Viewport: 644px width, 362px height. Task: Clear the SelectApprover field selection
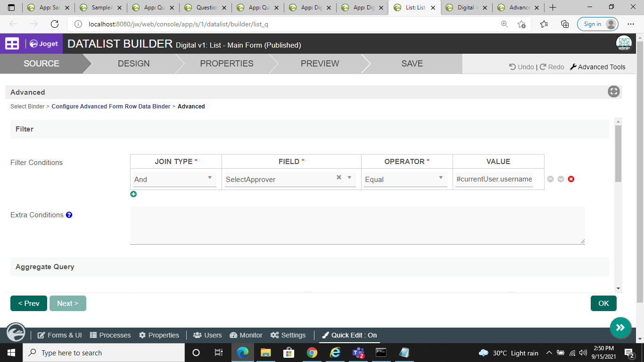click(339, 177)
